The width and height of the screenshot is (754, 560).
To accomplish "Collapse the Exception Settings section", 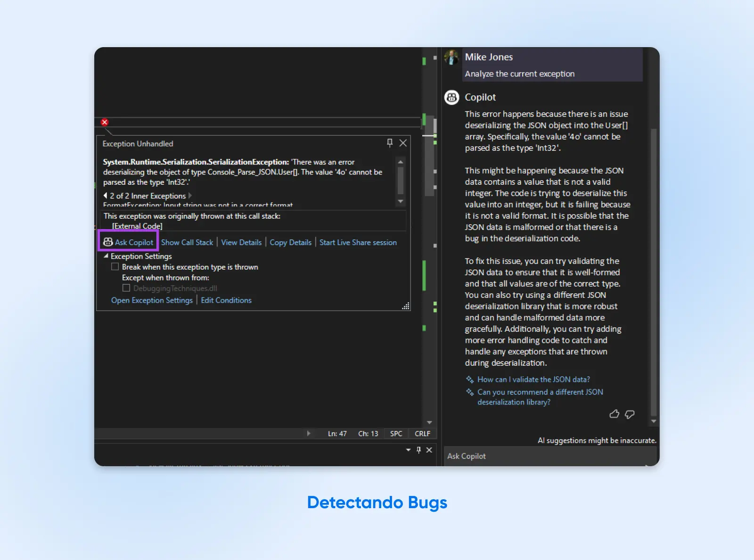I will [107, 256].
